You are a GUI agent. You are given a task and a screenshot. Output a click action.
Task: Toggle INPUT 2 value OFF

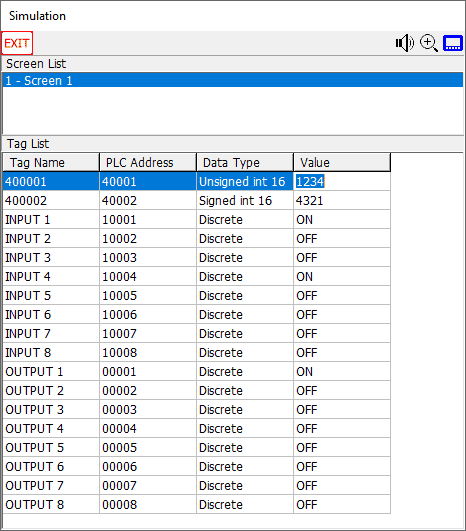(342, 238)
